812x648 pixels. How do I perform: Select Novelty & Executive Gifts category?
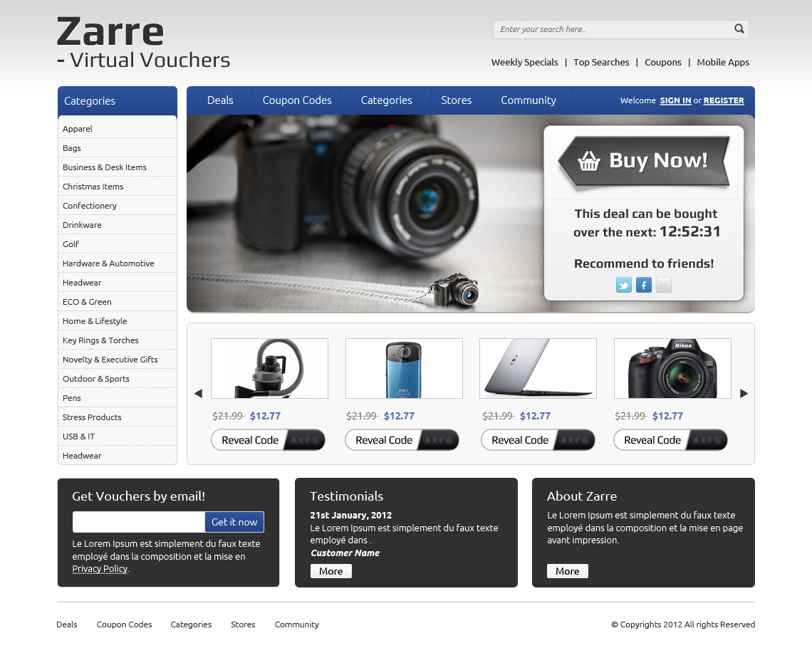click(x=117, y=359)
